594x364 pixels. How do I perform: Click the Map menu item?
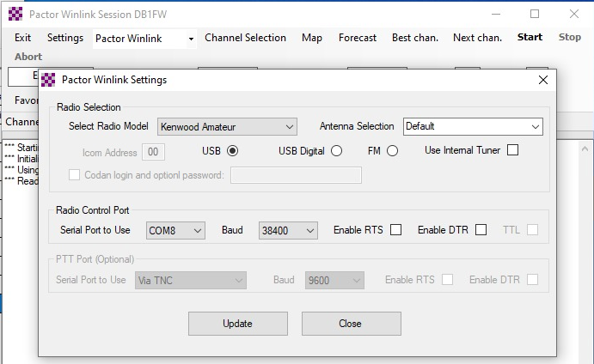(x=312, y=38)
